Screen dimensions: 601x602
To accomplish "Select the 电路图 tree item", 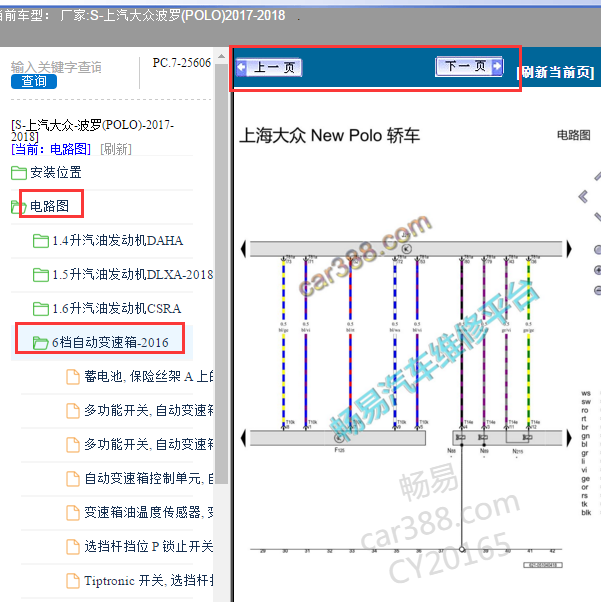I will click(x=50, y=206).
